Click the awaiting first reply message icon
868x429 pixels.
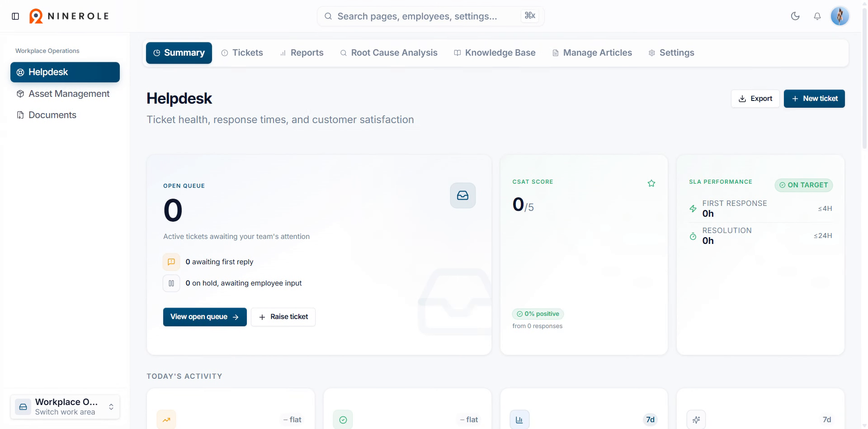171,262
